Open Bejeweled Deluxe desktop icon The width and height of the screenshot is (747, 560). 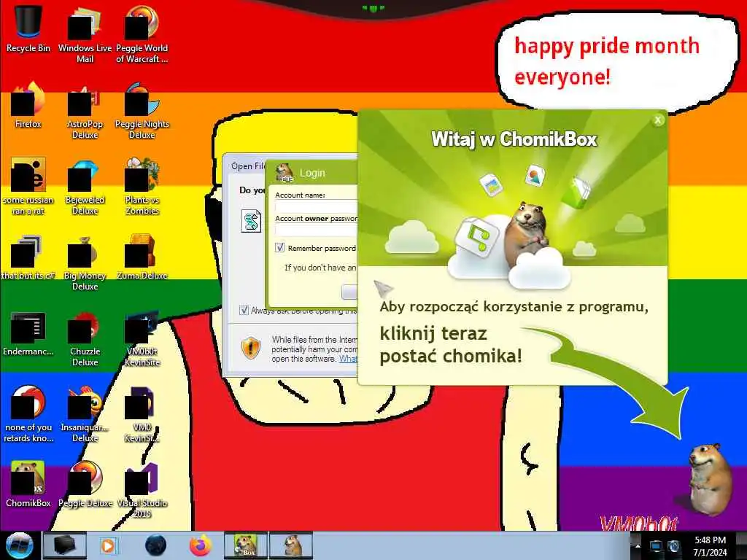(85, 186)
